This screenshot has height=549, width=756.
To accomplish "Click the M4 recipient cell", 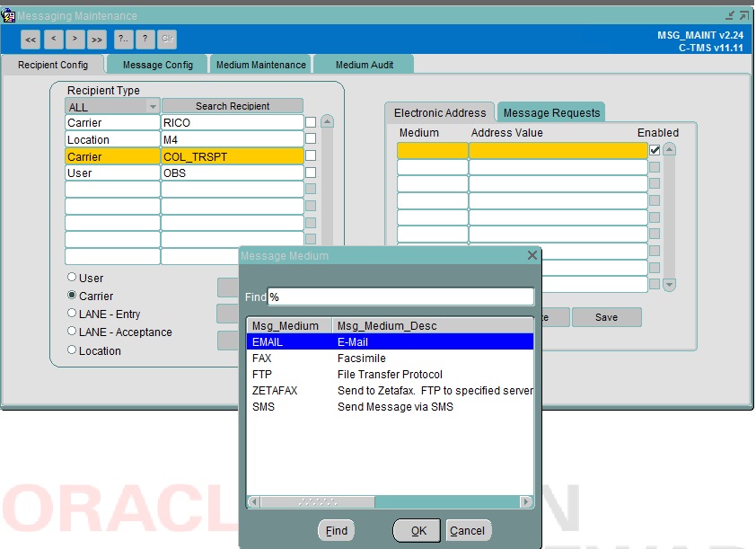I will point(232,139).
